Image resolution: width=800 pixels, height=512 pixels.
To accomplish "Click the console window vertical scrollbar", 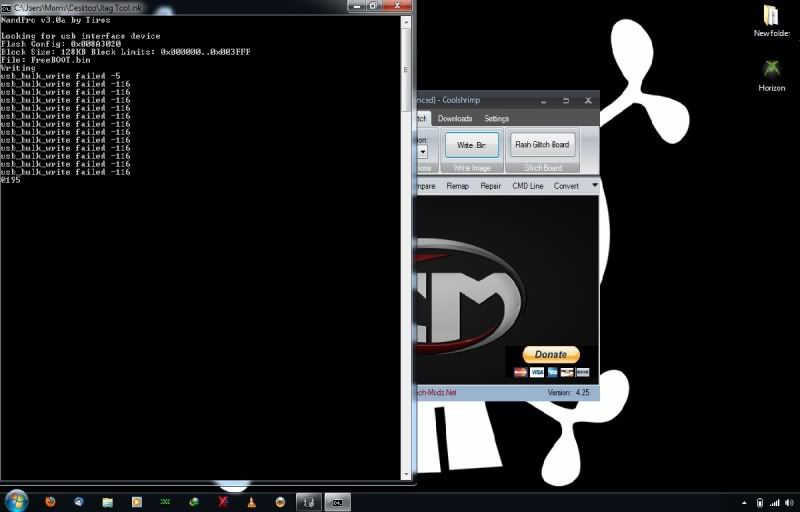I will (407, 250).
